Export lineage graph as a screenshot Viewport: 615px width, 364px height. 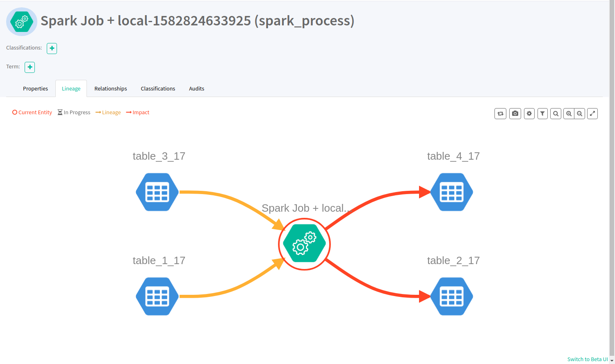click(515, 113)
